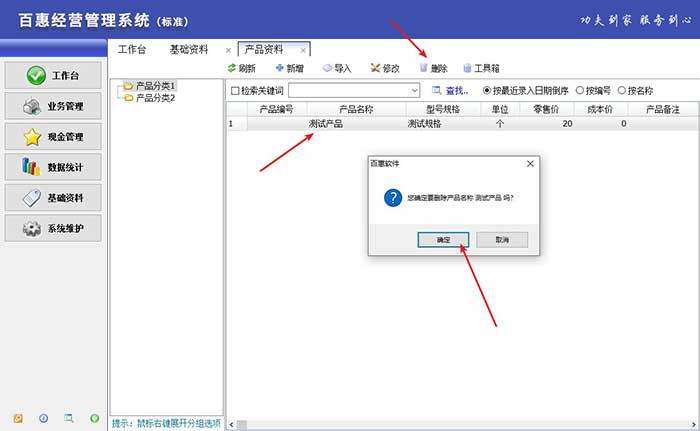Click the 修改 edit toolbar button
This screenshot has height=431, width=700.
(x=385, y=68)
